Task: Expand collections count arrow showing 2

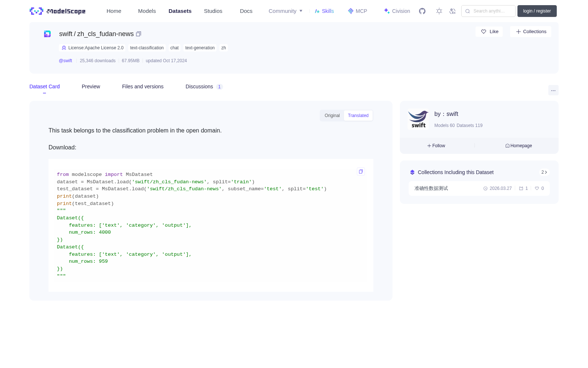Action: [544, 172]
